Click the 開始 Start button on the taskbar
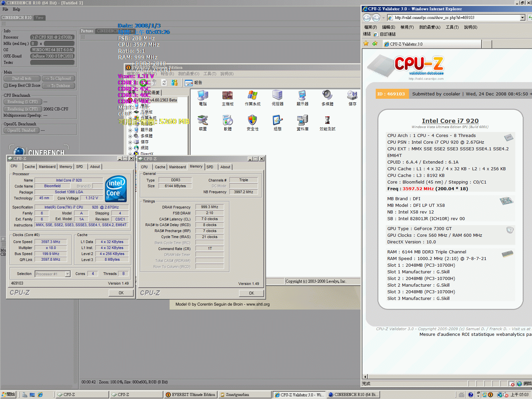 (8, 395)
